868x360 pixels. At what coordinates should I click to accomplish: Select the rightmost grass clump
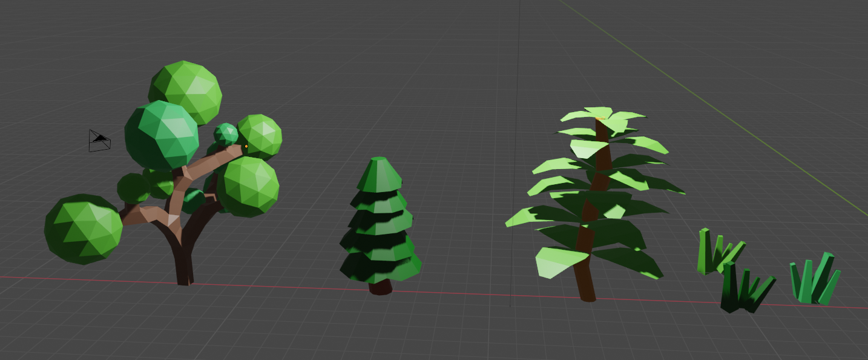tap(815, 279)
